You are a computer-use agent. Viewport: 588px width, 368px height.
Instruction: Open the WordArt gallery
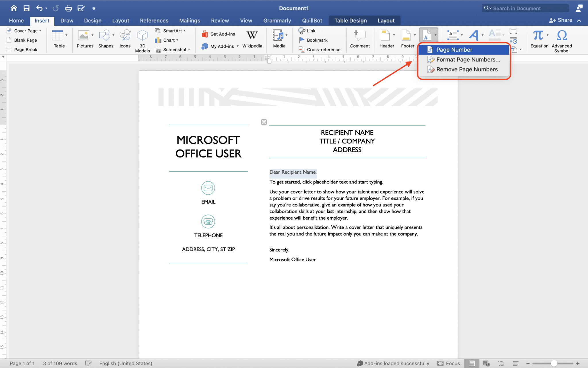(474, 36)
